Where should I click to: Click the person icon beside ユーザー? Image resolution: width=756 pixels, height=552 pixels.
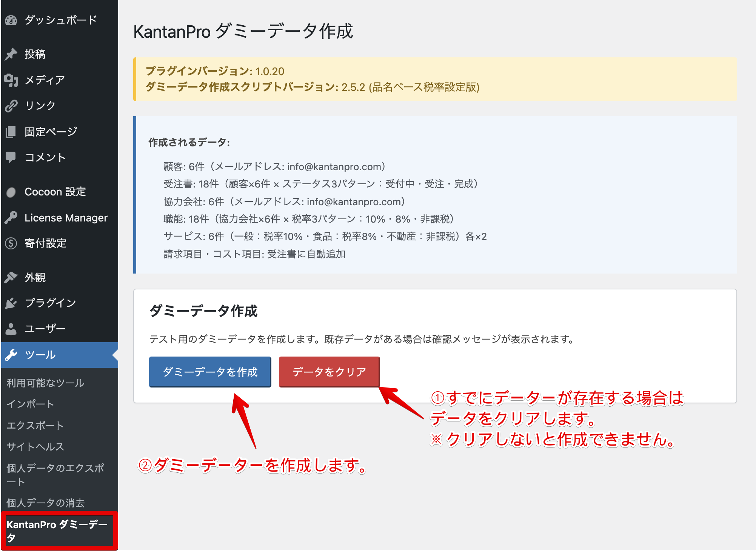click(x=11, y=329)
